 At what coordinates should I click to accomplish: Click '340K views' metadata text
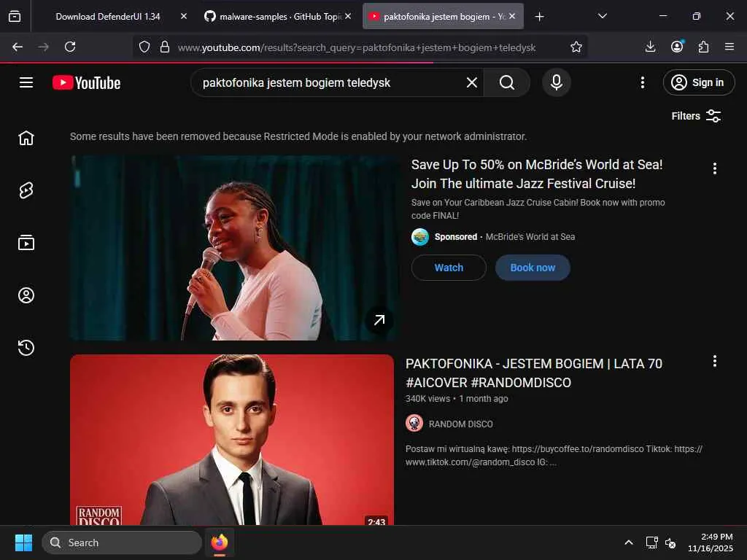427,399
